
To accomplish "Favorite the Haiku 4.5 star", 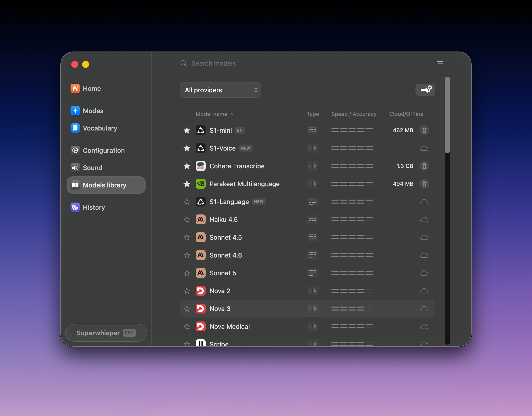I will 187,219.
